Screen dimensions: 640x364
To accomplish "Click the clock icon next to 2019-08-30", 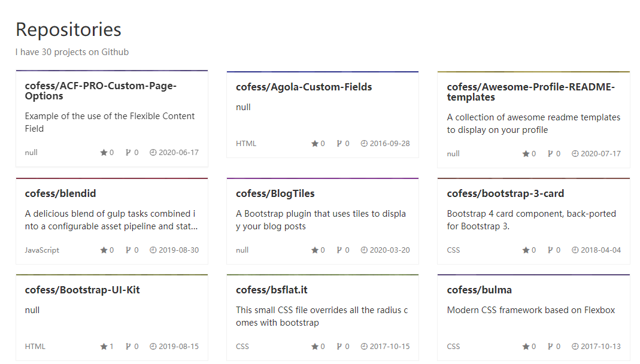I will pyautogui.click(x=153, y=250).
